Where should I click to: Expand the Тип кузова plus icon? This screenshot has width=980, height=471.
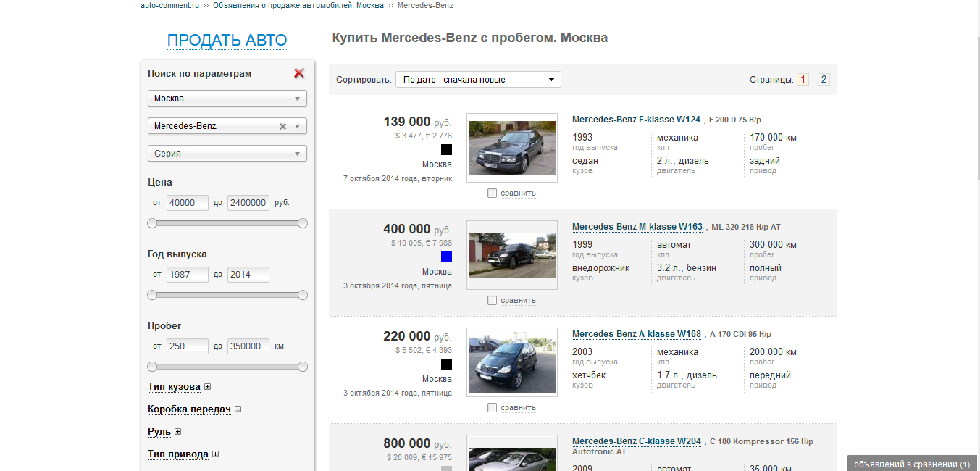(x=207, y=387)
